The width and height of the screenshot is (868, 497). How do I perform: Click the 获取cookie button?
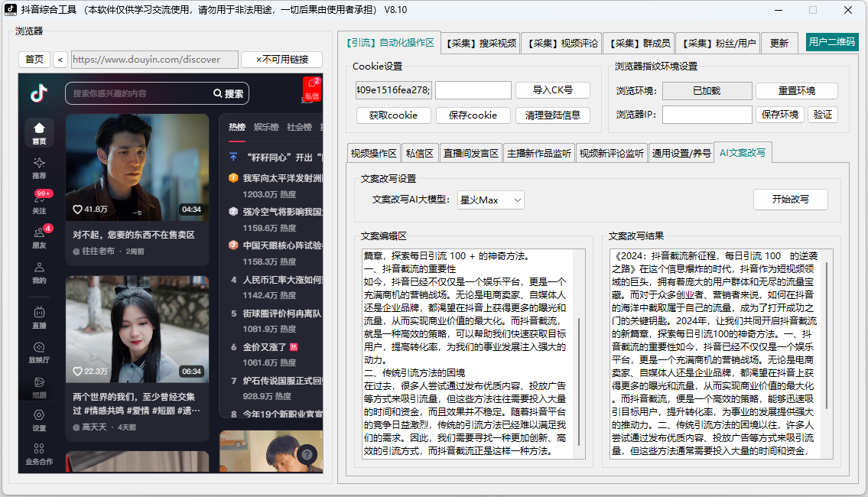point(393,115)
